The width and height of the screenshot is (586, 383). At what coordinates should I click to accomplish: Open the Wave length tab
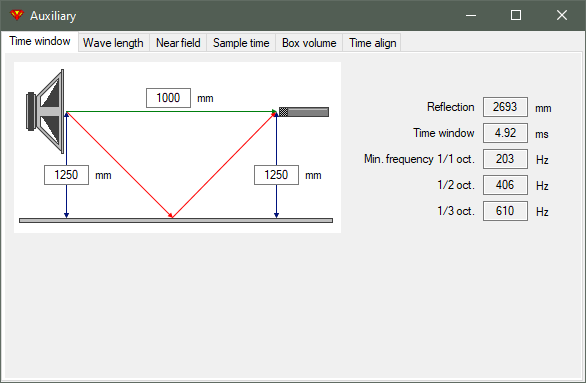[x=113, y=43]
